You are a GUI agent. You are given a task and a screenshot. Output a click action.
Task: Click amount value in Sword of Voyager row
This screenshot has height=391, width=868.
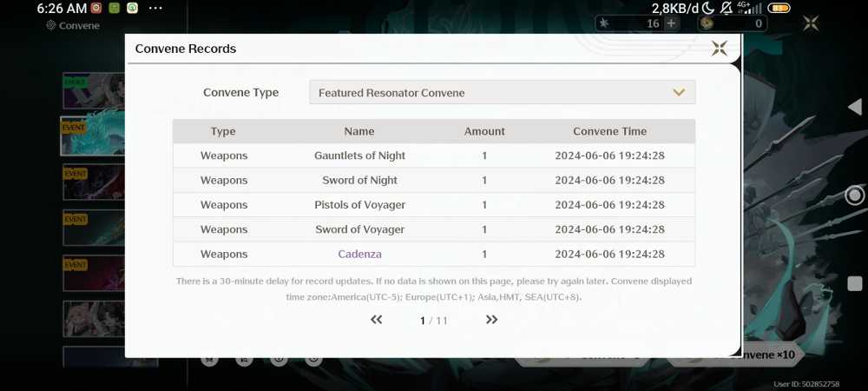(484, 229)
